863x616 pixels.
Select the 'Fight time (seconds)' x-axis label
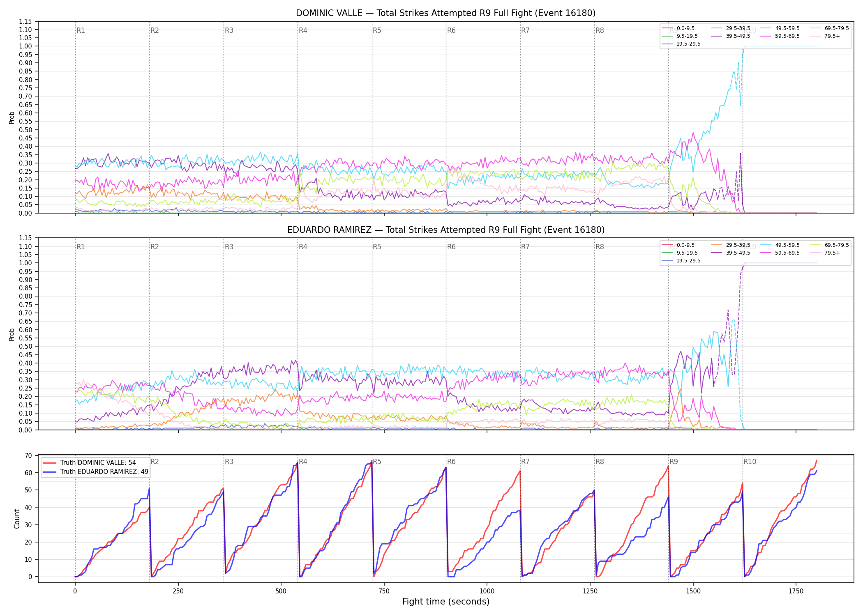click(x=446, y=602)
